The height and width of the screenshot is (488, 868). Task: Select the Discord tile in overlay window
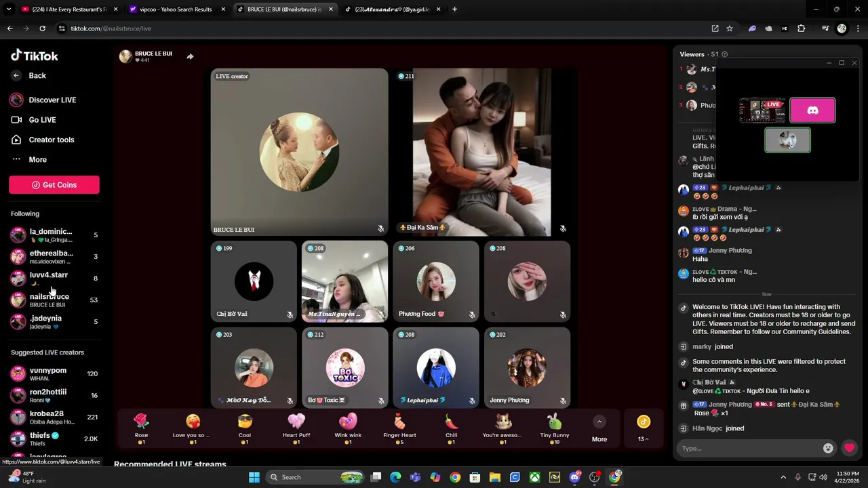(812, 110)
